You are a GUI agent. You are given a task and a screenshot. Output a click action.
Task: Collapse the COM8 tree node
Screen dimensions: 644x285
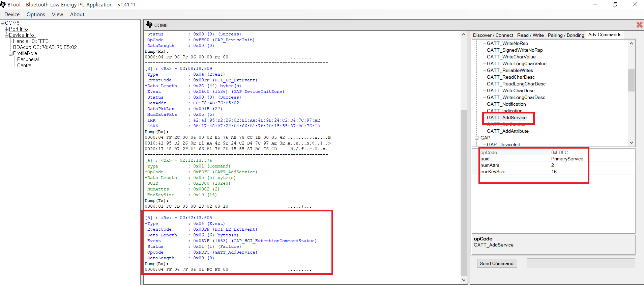tap(3, 23)
